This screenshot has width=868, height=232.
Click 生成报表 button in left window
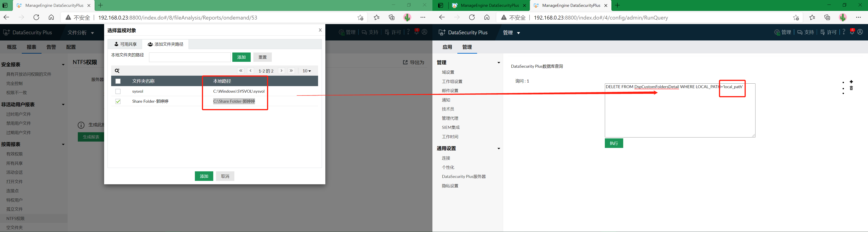click(91, 137)
